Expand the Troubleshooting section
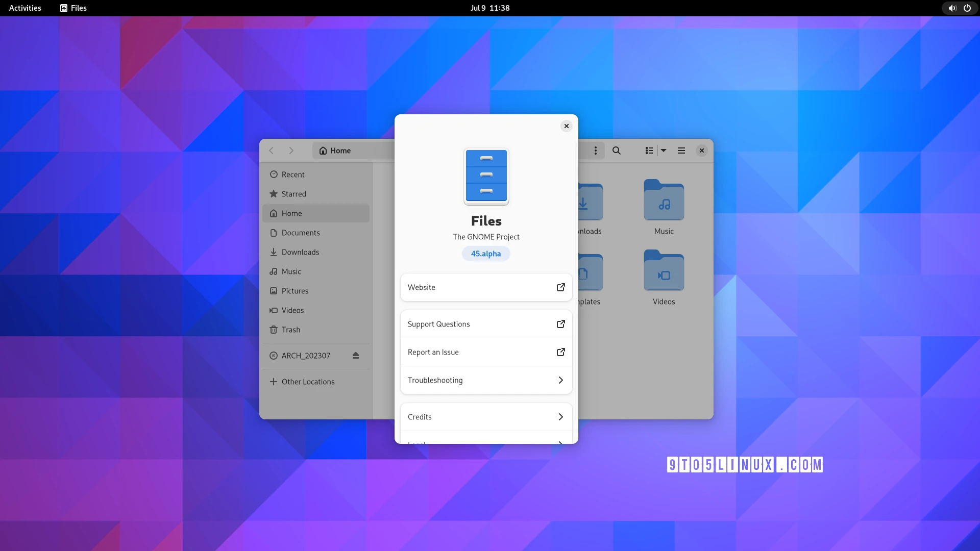This screenshot has height=551, width=980. click(x=486, y=380)
